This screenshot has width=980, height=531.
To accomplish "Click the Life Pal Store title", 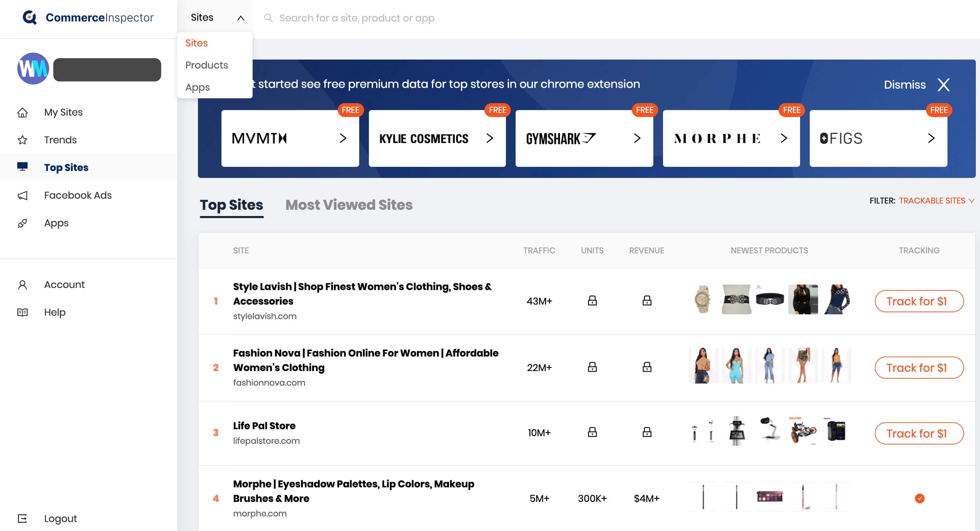I will [x=264, y=425].
